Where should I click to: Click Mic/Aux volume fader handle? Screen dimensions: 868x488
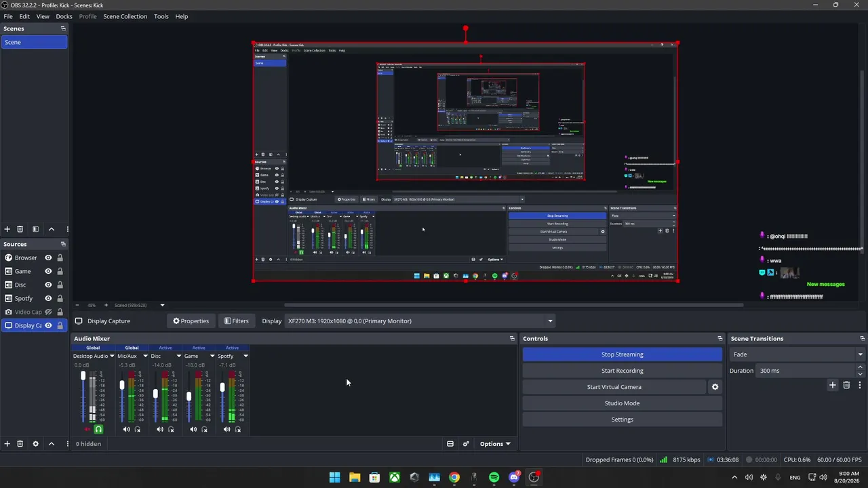122,386
